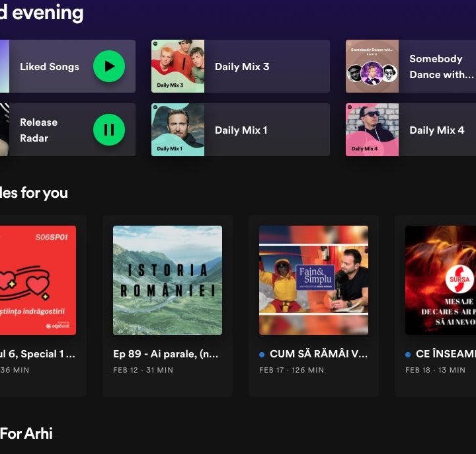Select the Liked Songs title

pyautogui.click(x=50, y=67)
